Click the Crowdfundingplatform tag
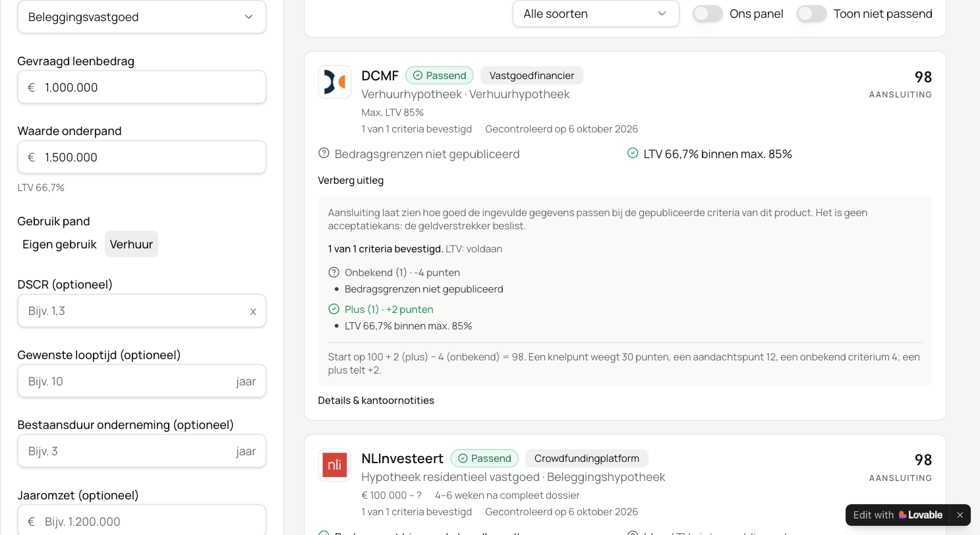The image size is (980, 535). coord(587,459)
